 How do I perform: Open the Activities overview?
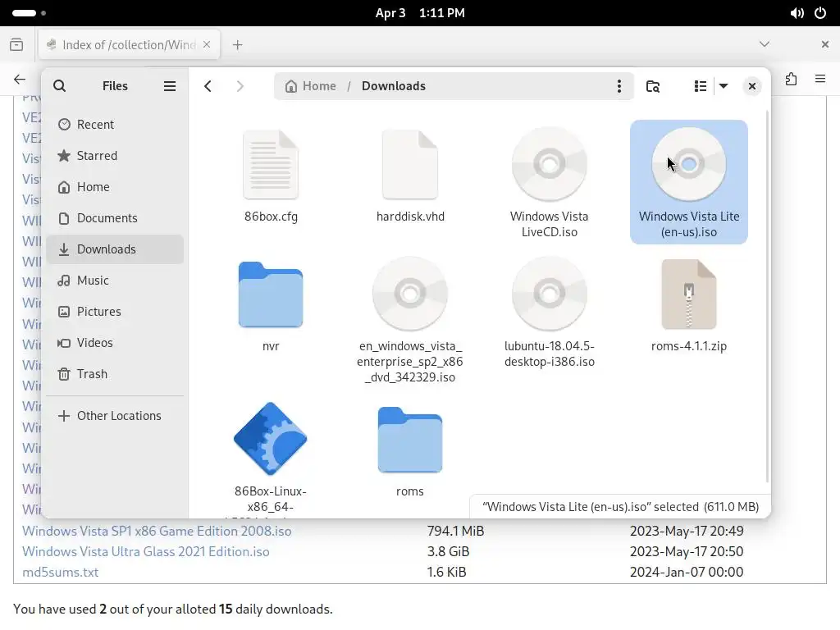29,13
